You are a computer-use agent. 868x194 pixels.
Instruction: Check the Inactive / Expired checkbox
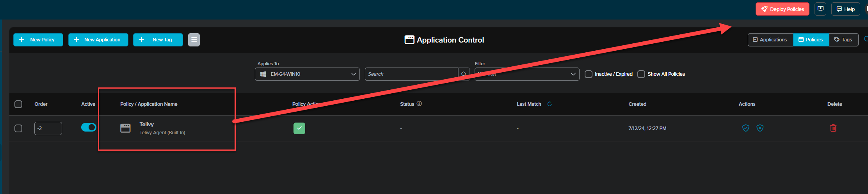pyautogui.click(x=589, y=74)
